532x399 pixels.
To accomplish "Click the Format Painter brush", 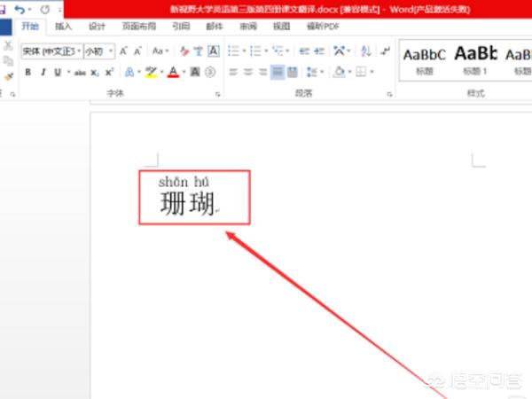I will click(x=10, y=77).
